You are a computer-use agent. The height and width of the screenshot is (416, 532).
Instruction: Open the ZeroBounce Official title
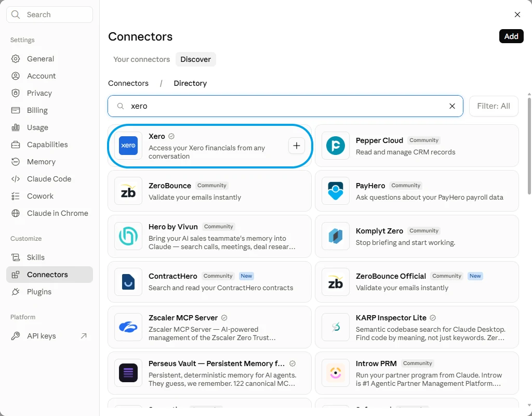[391, 276]
